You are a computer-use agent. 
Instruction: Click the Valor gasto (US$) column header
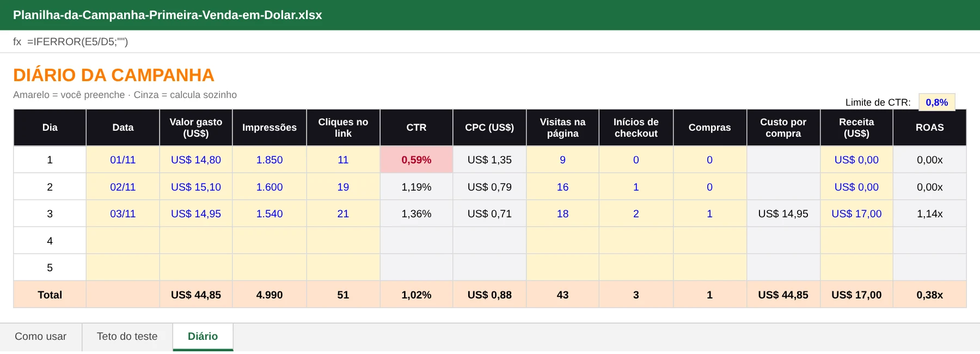point(196,127)
